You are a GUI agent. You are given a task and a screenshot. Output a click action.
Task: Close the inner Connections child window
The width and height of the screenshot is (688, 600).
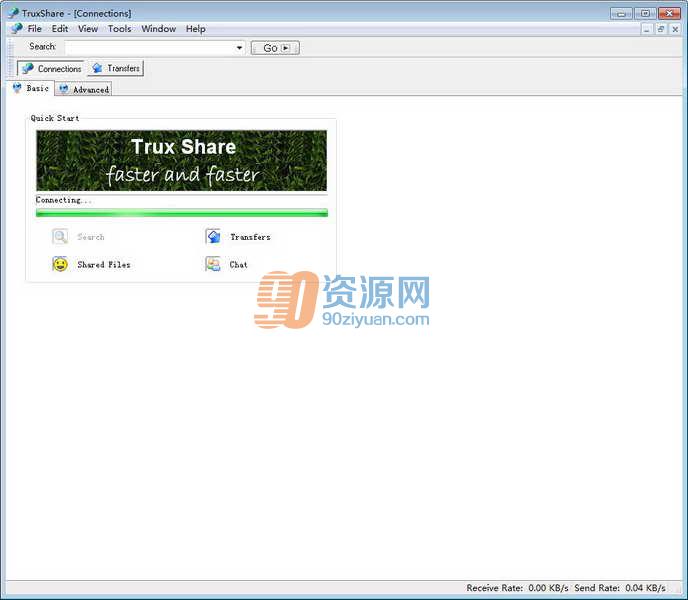[675, 29]
